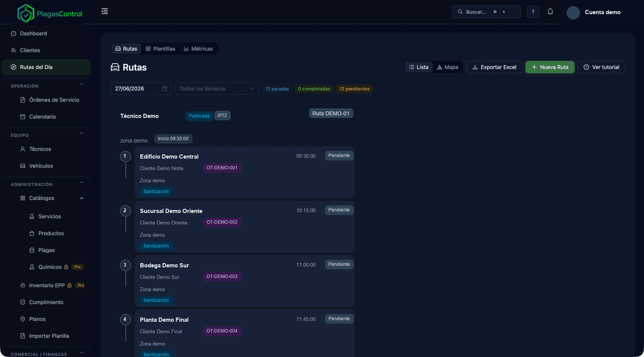The height and width of the screenshot is (357, 644).
Task: Click the 12 pendientes badge
Action: [x=354, y=89]
